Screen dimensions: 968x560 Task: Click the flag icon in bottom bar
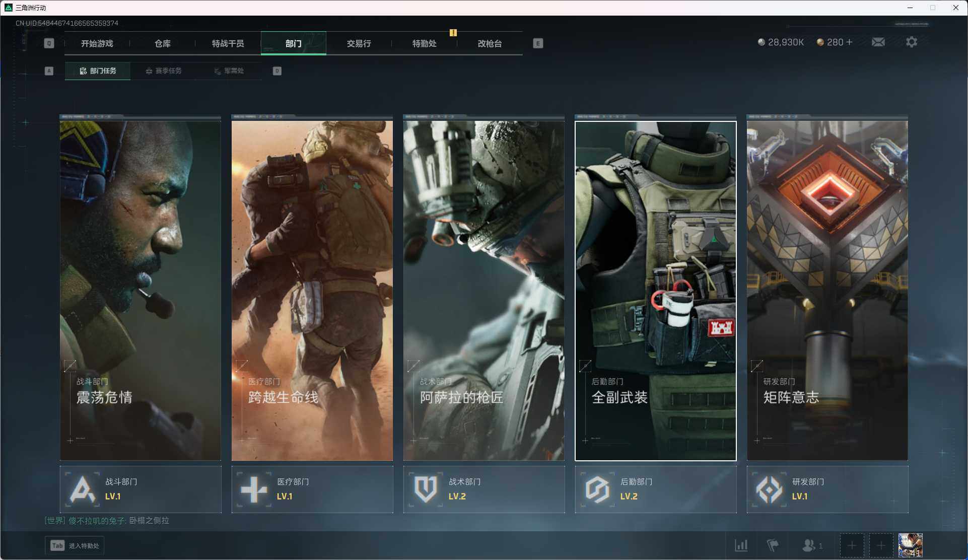pos(772,545)
